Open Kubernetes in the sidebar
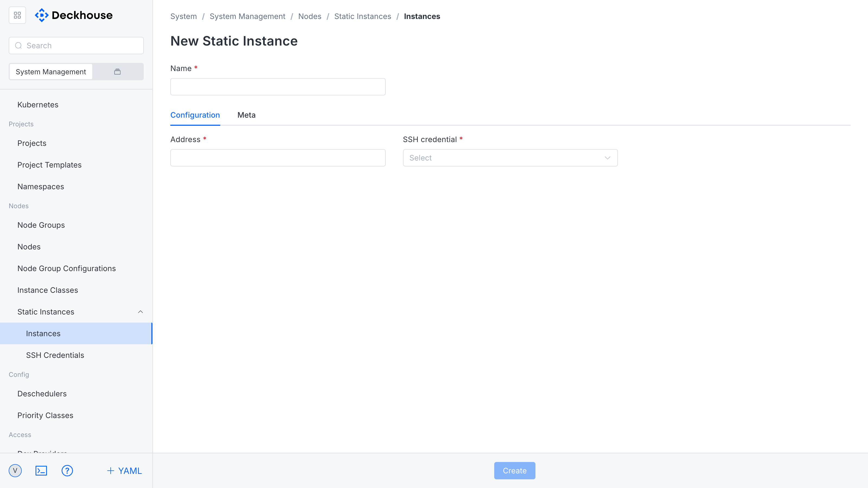 (76, 105)
